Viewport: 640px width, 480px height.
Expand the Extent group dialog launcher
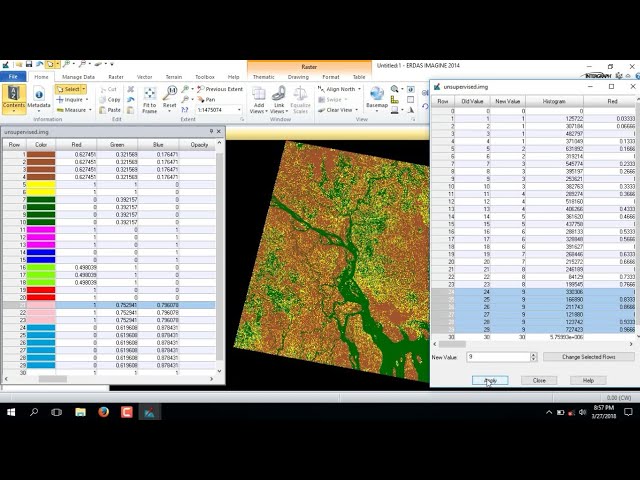point(242,119)
